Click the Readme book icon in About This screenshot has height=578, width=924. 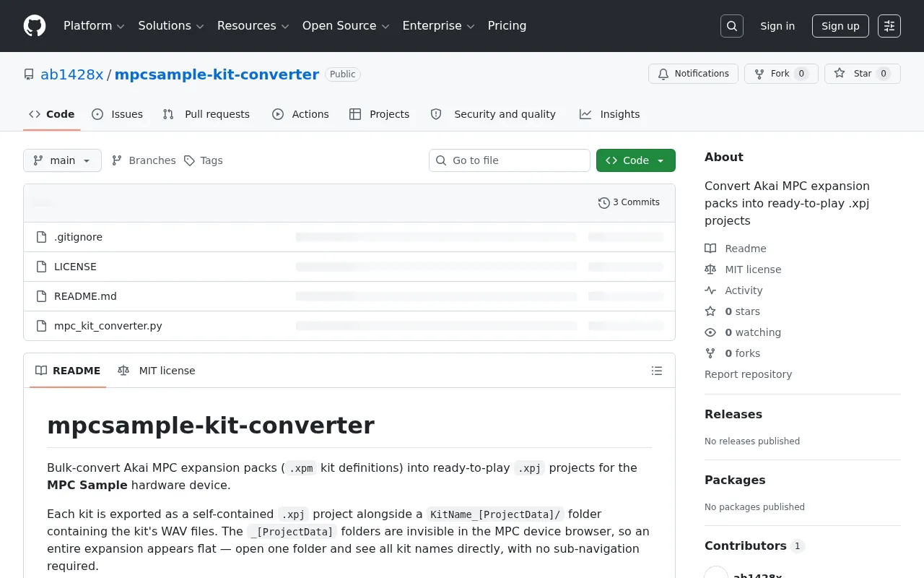[x=710, y=249]
